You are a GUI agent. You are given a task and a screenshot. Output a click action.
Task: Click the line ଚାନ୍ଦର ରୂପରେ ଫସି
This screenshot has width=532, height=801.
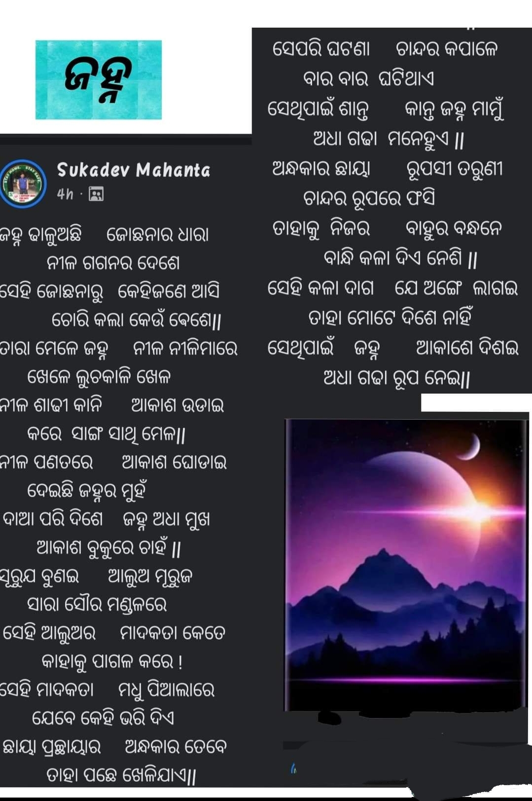coord(369,199)
